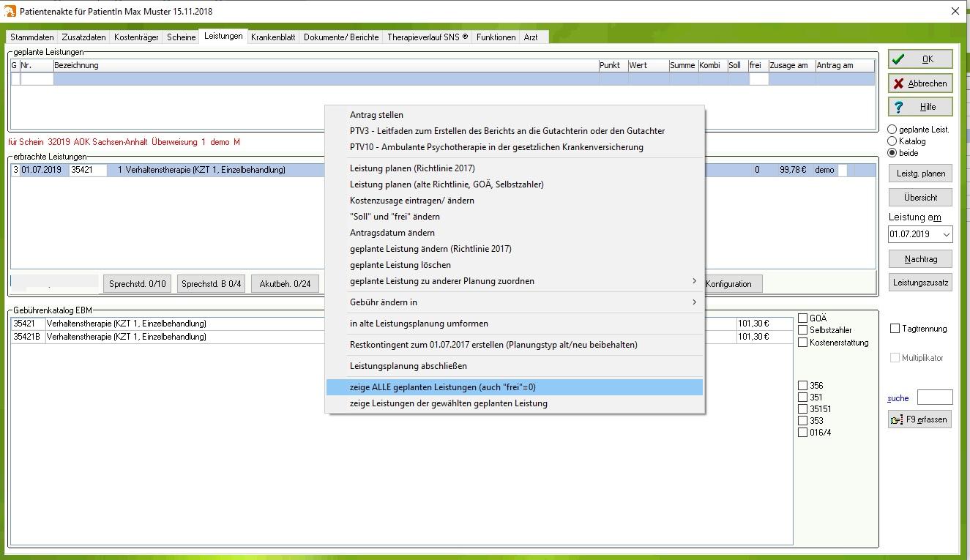Select the geplante Leist. radio button
The width and height of the screenshot is (970, 560).
(x=892, y=130)
